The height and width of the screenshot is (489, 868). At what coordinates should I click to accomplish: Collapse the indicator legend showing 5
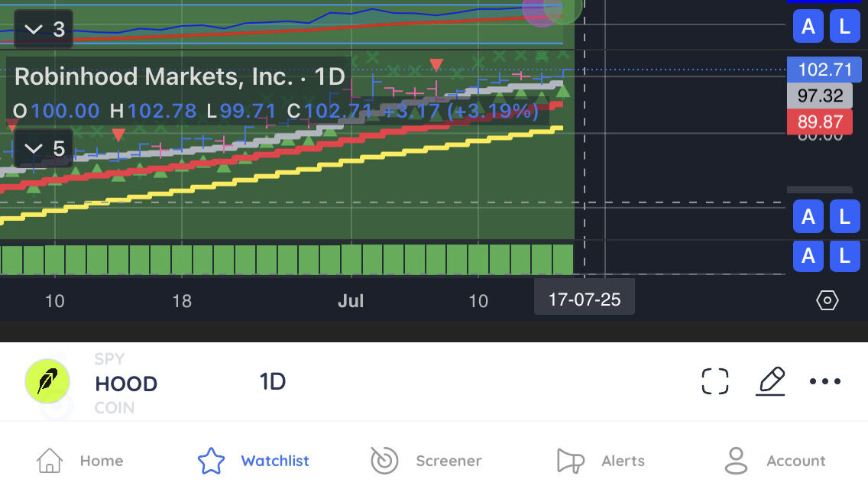point(44,148)
